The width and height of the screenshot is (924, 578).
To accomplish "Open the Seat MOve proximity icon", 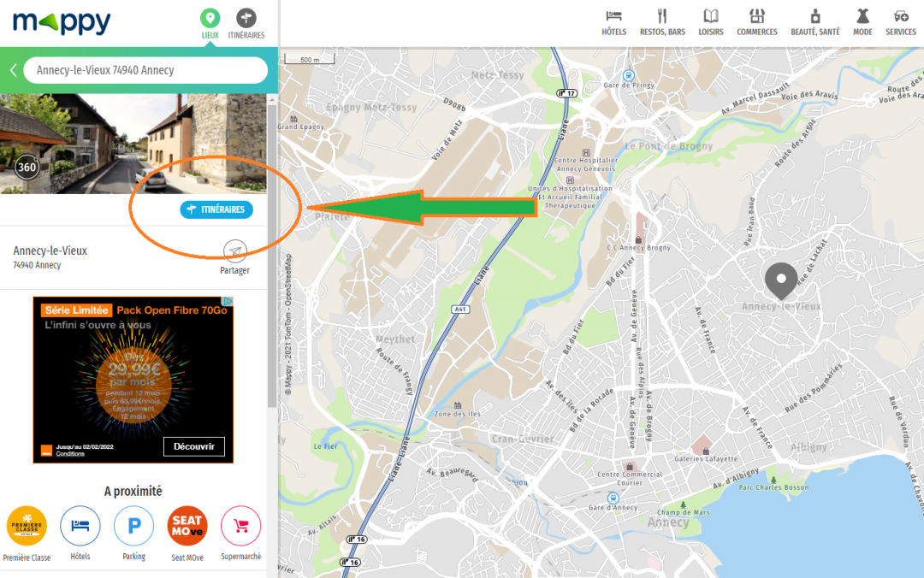I will [x=187, y=525].
